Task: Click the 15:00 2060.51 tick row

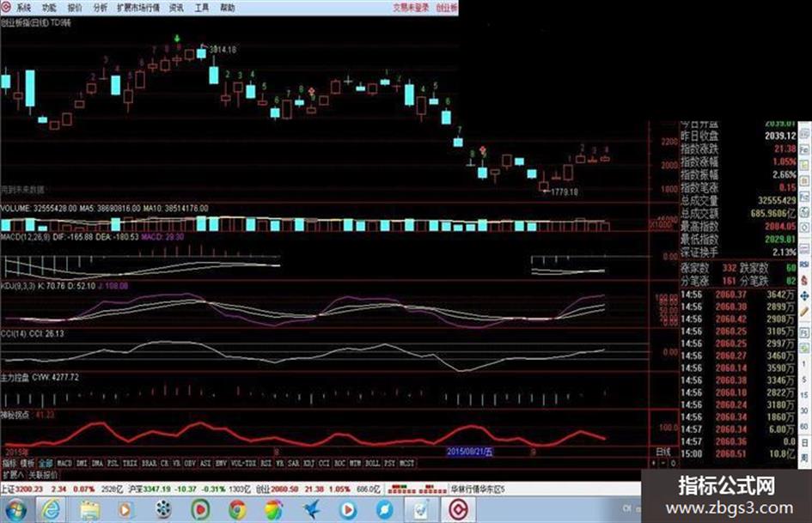Action: [x=738, y=453]
